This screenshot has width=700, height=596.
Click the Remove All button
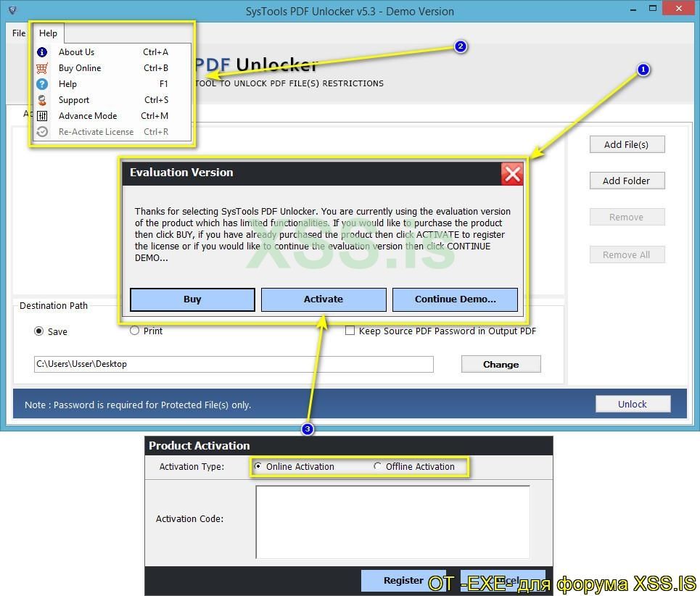[x=627, y=254]
